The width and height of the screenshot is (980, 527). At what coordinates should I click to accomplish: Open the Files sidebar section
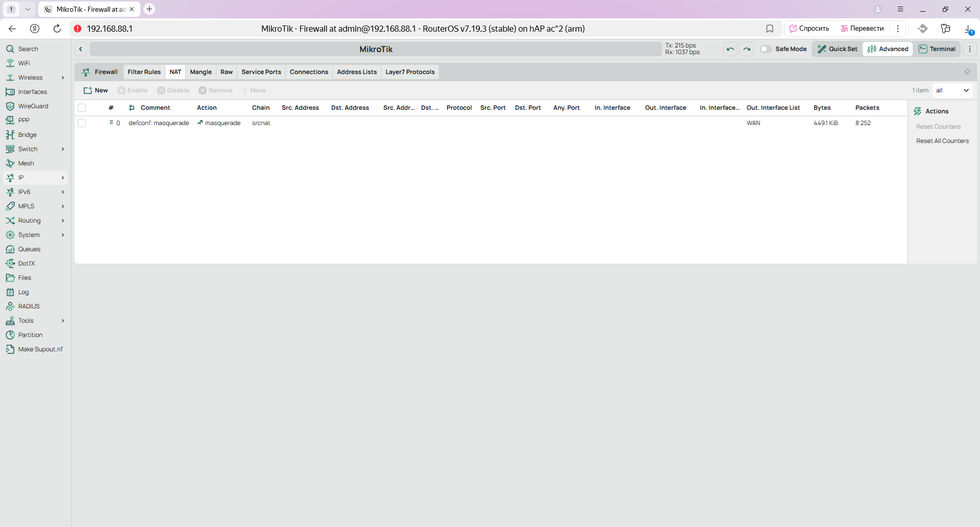tap(24, 278)
